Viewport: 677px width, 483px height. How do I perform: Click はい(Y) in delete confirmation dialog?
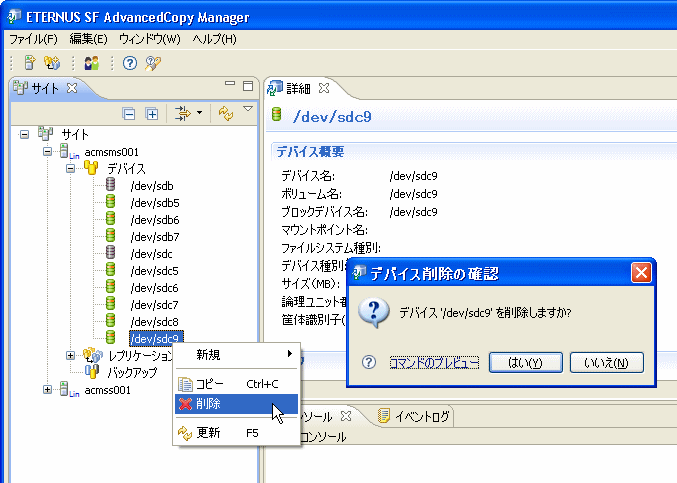pos(525,363)
